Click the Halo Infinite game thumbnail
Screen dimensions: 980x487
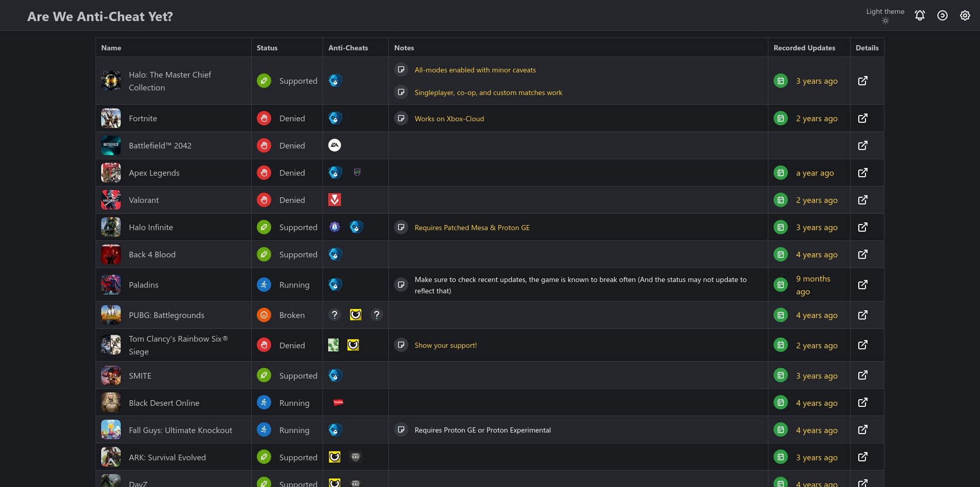111,227
